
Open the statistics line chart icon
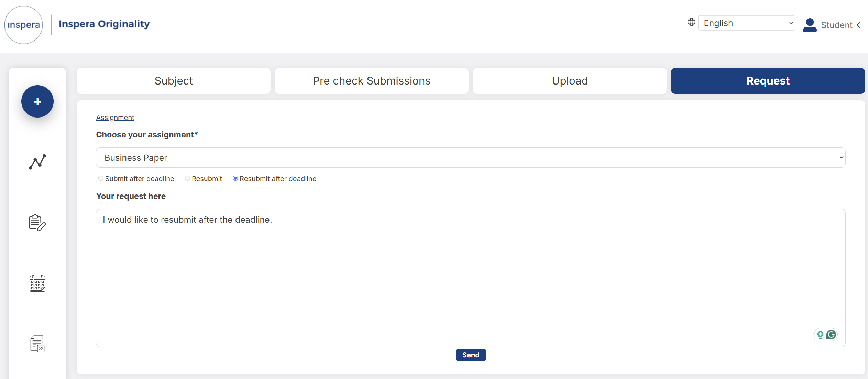pyautogui.click(x=37, y=162)
